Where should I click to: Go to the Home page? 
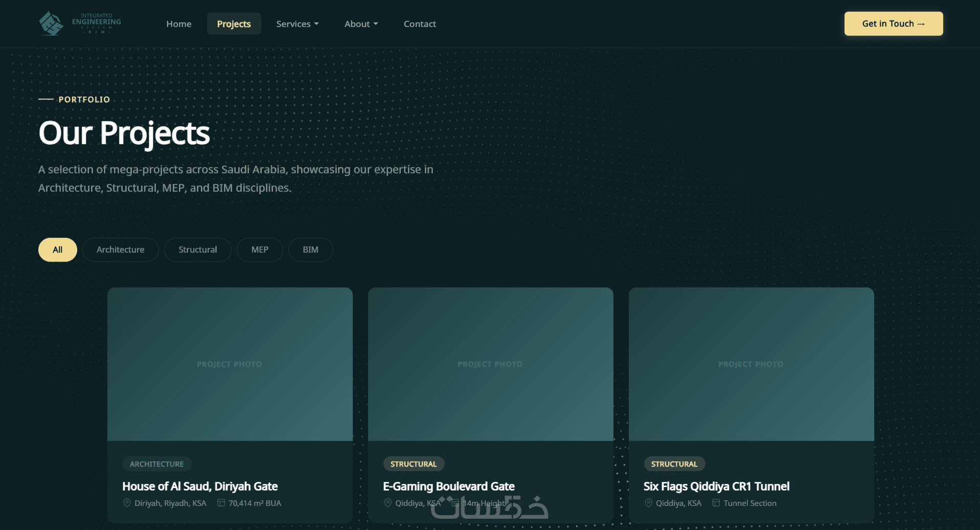[x=179, y=24]
